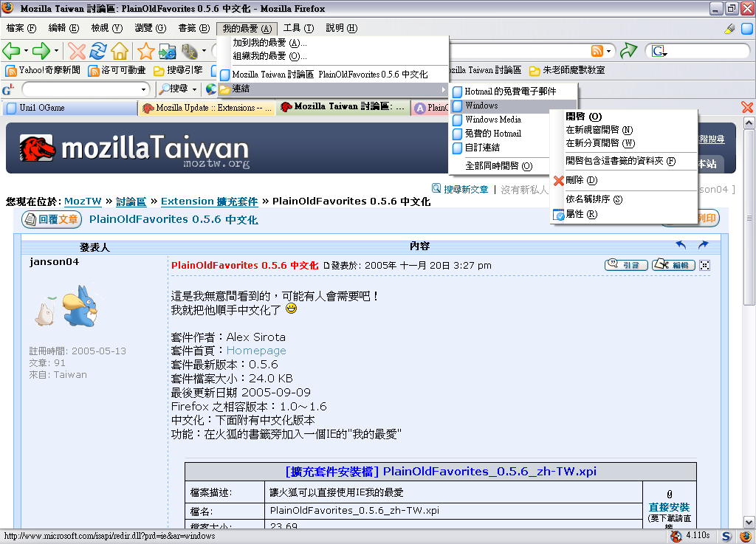
Task: Expand the Google toolbar search box dropdown
Action: (144, 89)
